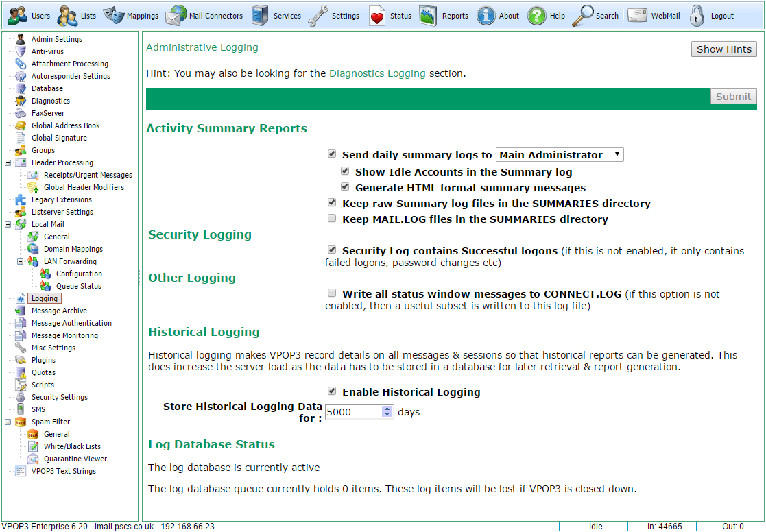Open Message Authentication in sidebar
766x532 pixels.
71,323
